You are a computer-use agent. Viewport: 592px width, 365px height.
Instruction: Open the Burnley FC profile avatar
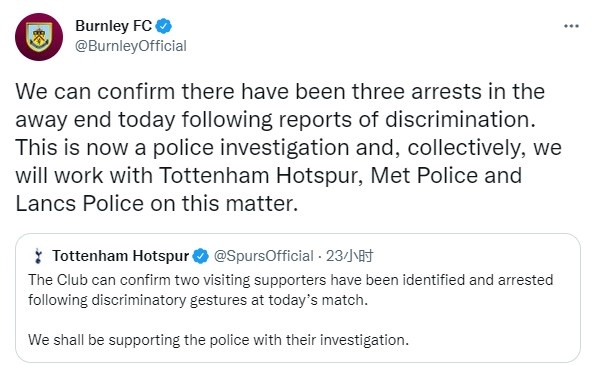point(39,37)
